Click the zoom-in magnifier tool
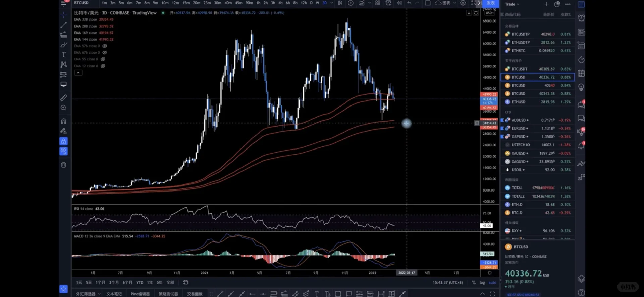This screenshot has width=644, height=297. (63, 108)
